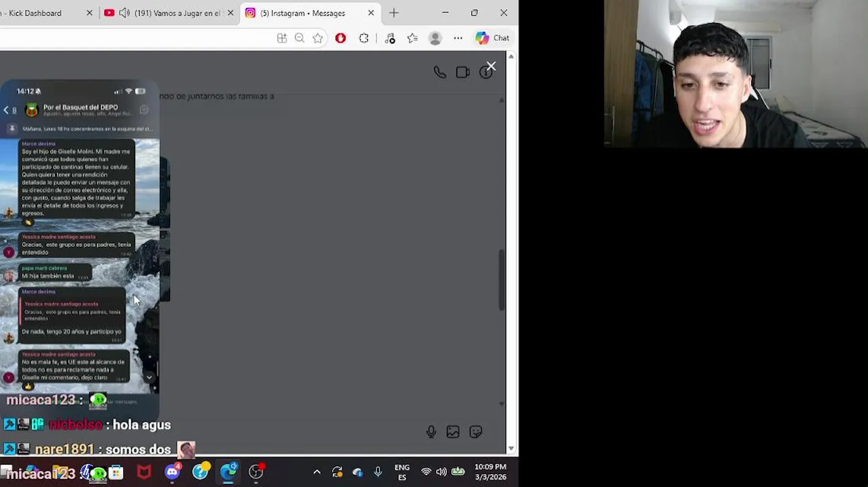The height and width of the screenshot is (487, 868).
Task: Open the OneDrive cloud tray icon
Action: coord(358,471)
